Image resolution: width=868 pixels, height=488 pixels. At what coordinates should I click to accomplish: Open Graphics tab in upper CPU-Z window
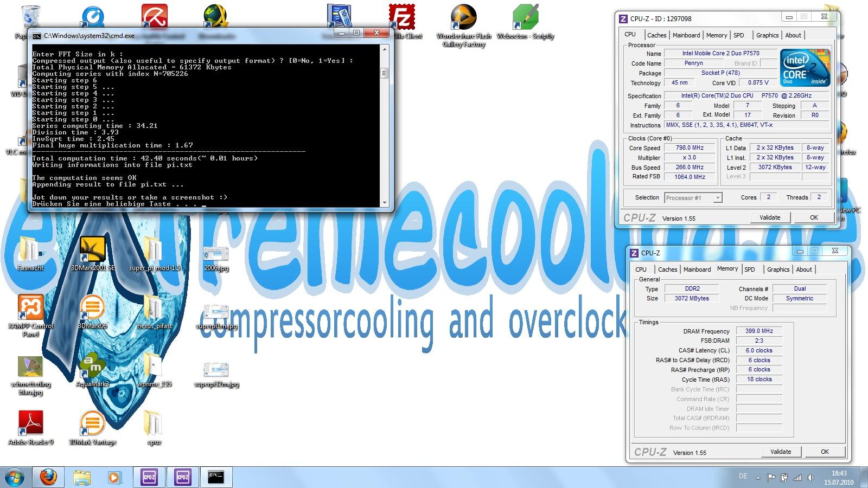tap(768, 35)
